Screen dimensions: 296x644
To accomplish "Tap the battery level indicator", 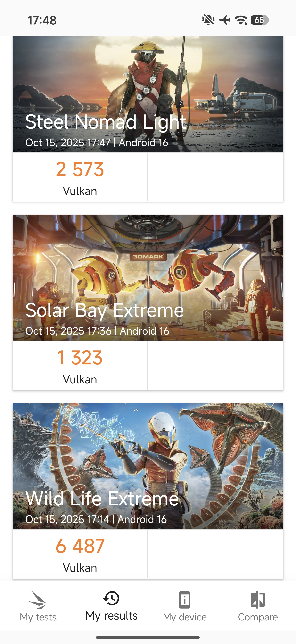I will [259, 20].
